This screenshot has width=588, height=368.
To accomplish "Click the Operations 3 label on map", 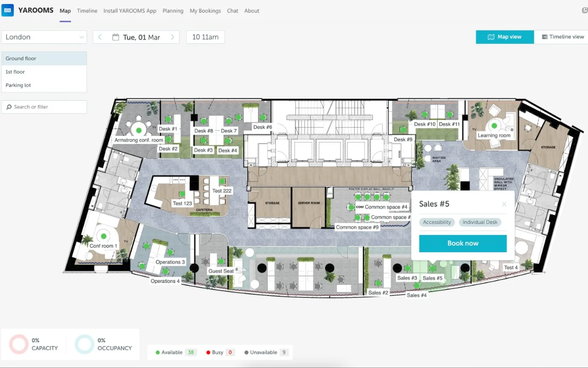I will [170, 262].
